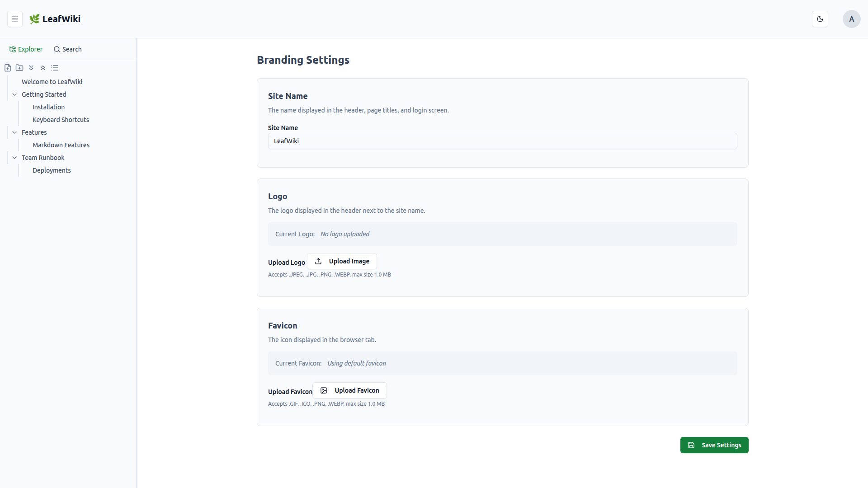Image resolution: width=868 pixels, height=488 pixels.
Task: Open the Features page
Action: tap(34, 132)
